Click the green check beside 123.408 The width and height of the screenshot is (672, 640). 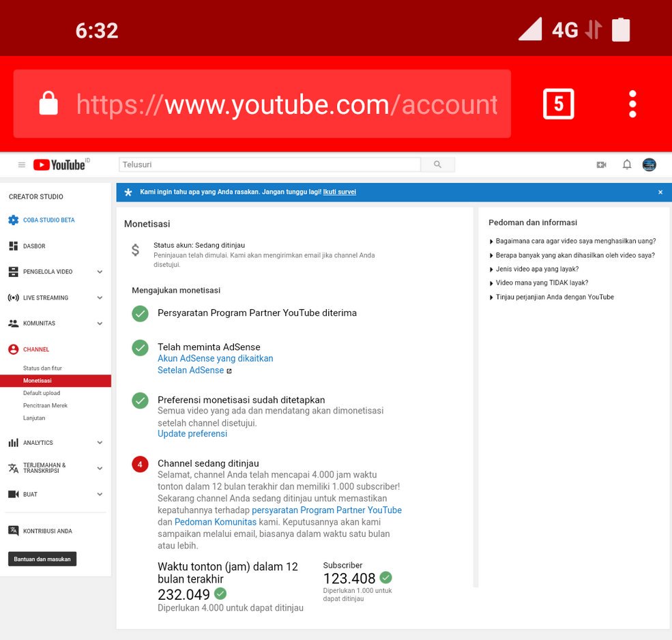point(385,577)
